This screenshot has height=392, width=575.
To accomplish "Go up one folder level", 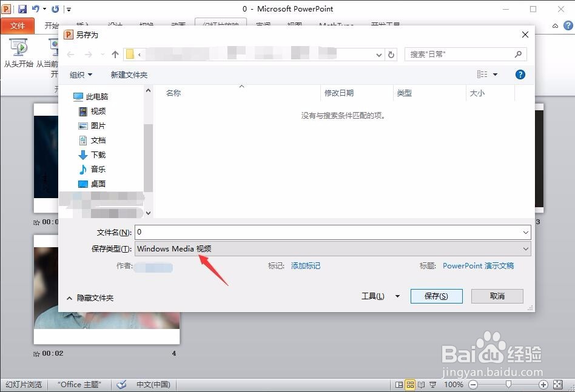I will click(115, 55).
